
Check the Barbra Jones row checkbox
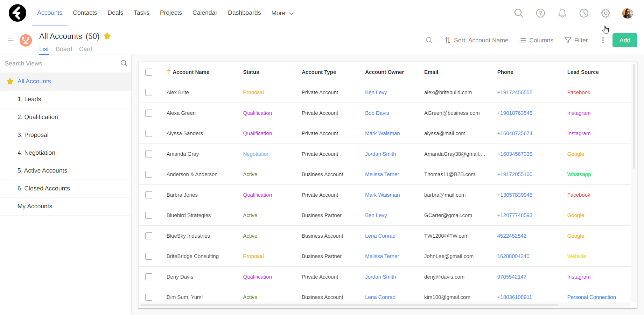(x=149, y=195)
